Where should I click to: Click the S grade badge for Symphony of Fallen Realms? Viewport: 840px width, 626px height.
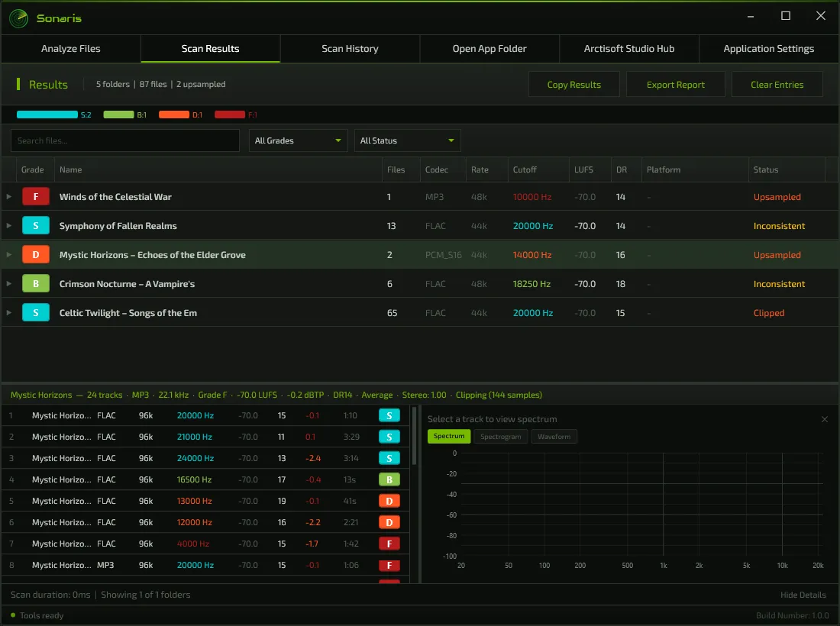click(x=36, y=225)
